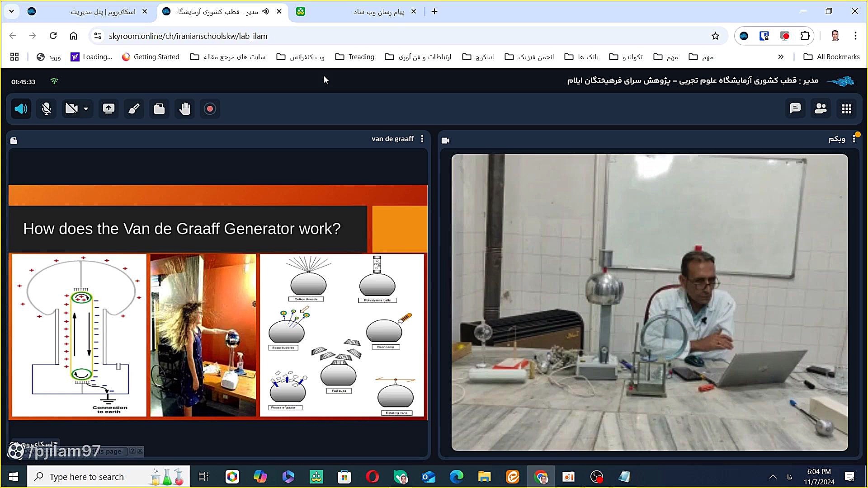The image size is (868, 488).
Task: Open the whiteboard brush tool
Action: (x=134, y=109)
